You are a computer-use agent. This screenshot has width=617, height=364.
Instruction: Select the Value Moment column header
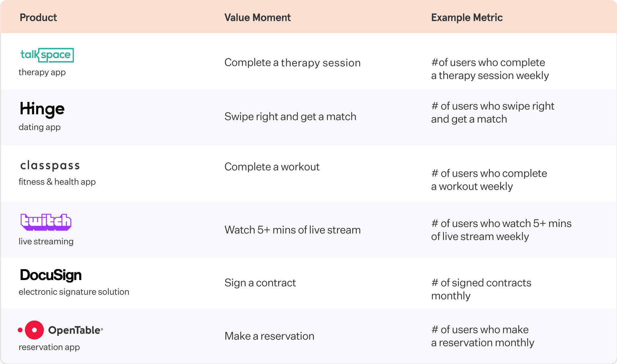click(258, 17)
